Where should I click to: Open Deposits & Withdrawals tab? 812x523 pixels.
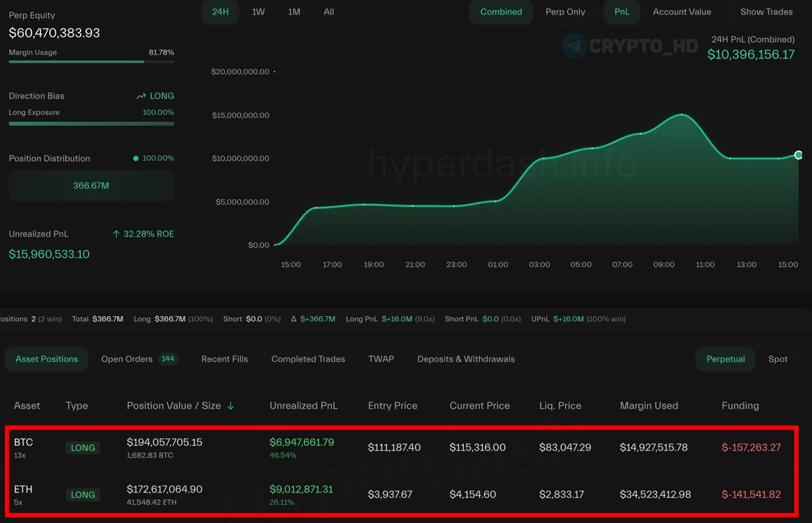[x=466, y=359]
